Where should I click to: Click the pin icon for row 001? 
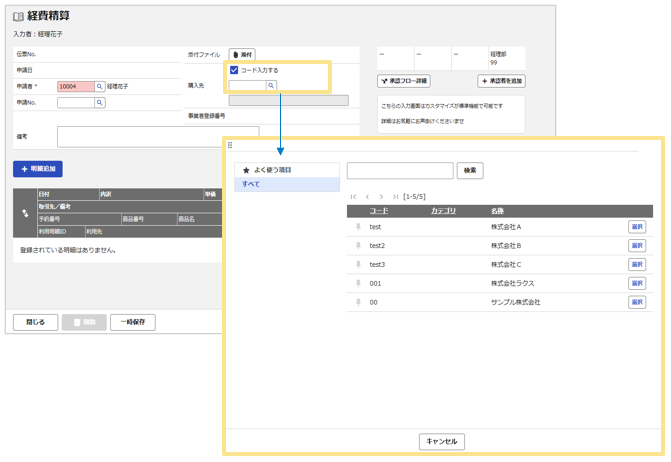coord(359,283)
